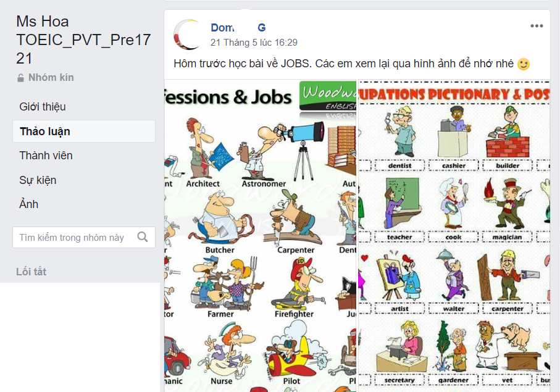The image size is (560, 392).
Task: Click the winking emoji in the post
Action: [x=523, y=64]
